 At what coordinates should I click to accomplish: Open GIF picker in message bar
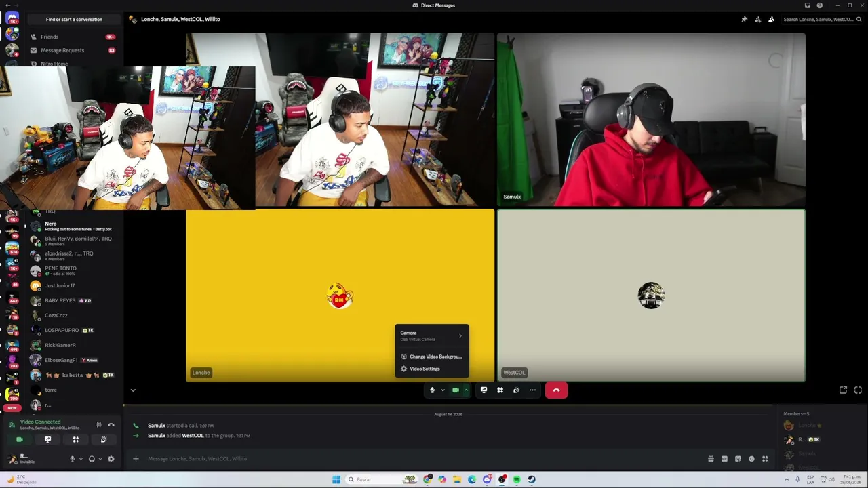pyautogui.click(x=724, y=459)
